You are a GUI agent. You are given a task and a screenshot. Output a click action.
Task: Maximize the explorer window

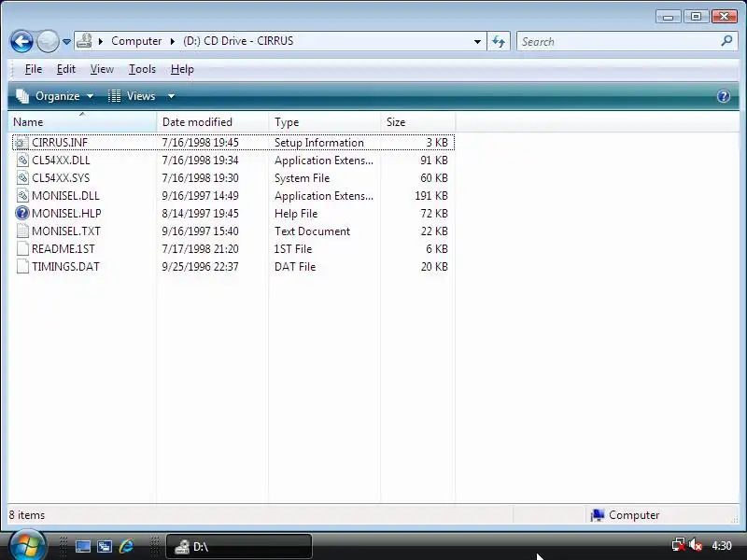tap(696, 17)
